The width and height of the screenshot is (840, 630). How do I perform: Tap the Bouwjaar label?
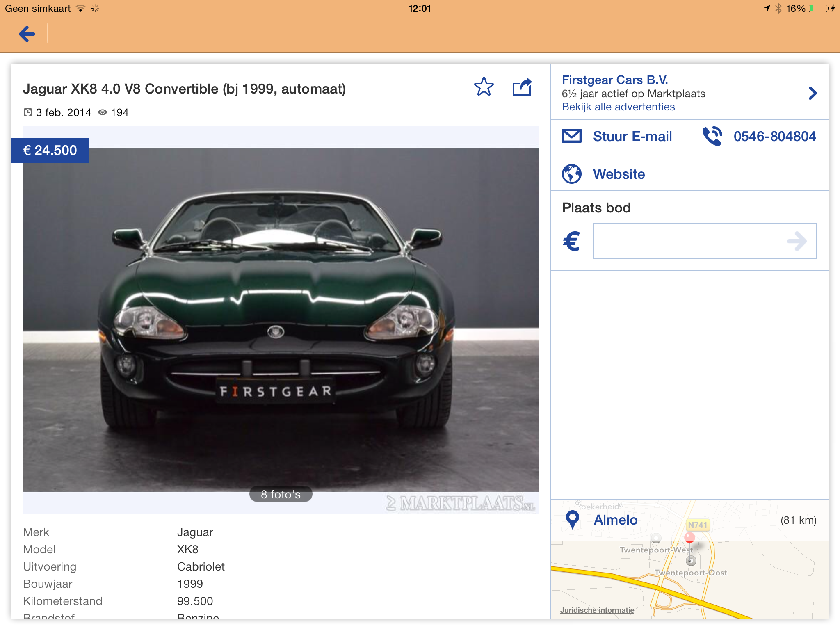(x=48, y=584)
